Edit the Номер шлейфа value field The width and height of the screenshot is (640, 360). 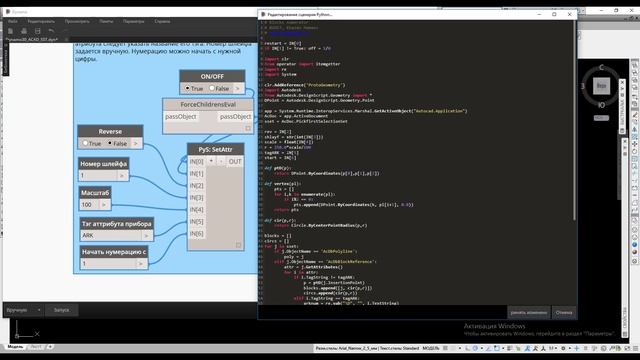[98, 176]
